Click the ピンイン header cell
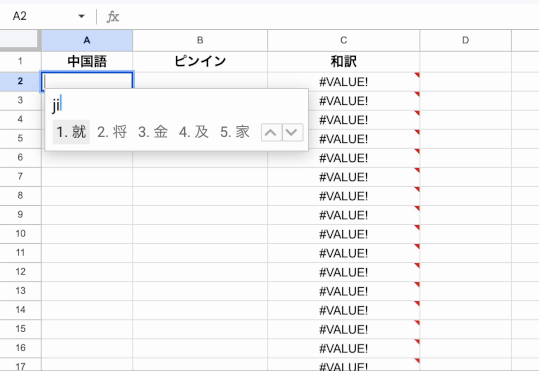This screenshot has height=371, width=539. click(x=200, y=62)
